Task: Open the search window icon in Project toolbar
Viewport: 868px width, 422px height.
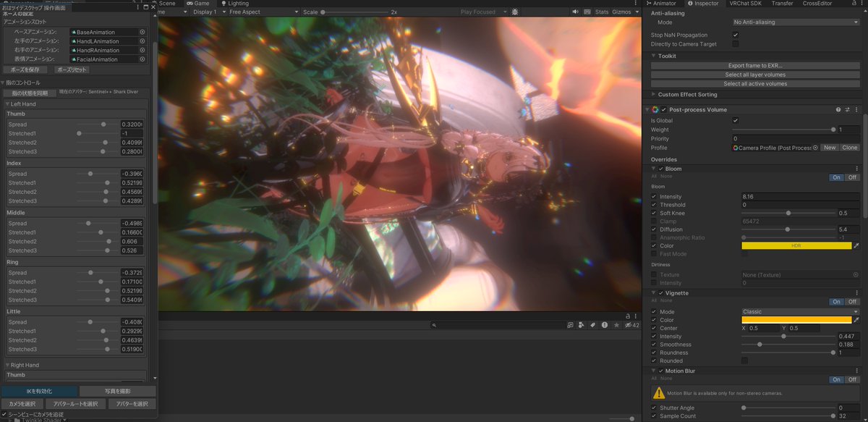Action: pyautogui.click(x=570, y=325)
